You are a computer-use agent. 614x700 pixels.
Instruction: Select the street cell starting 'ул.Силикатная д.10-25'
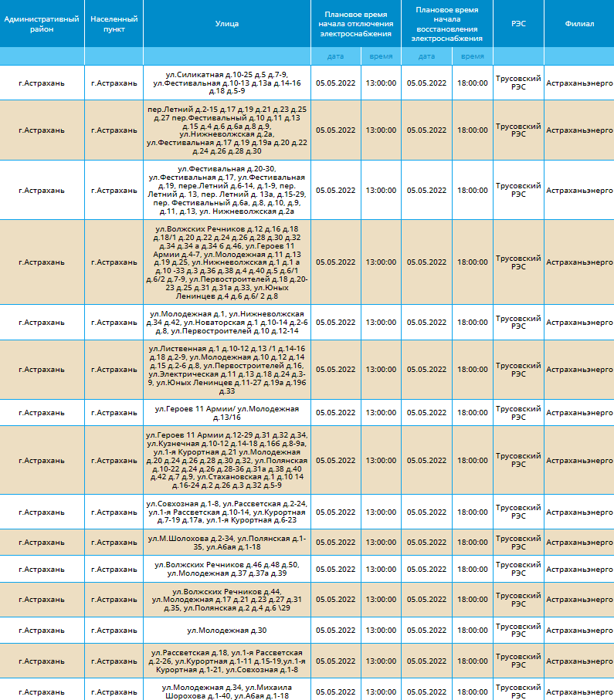click(227, 83)
